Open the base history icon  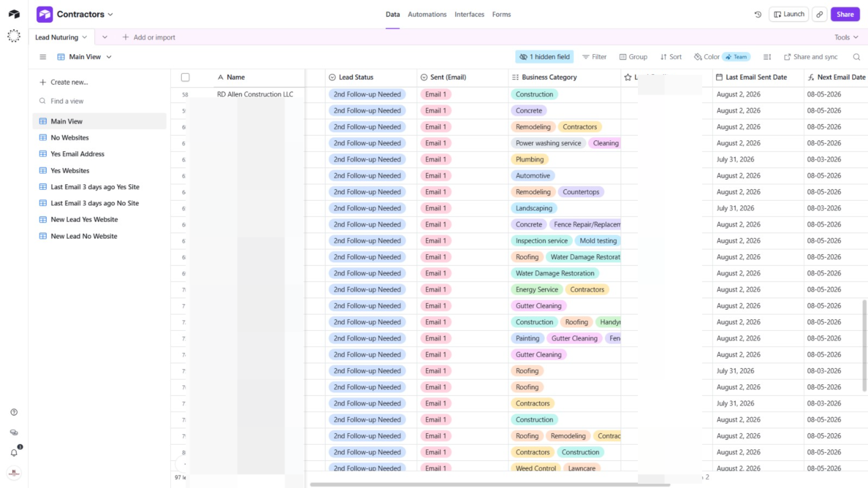coord(758,15)
